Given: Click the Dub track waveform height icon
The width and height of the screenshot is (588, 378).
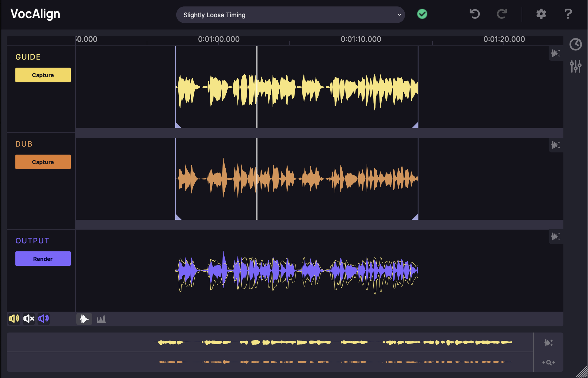Looking at the screenshot, I should [556, 145].
